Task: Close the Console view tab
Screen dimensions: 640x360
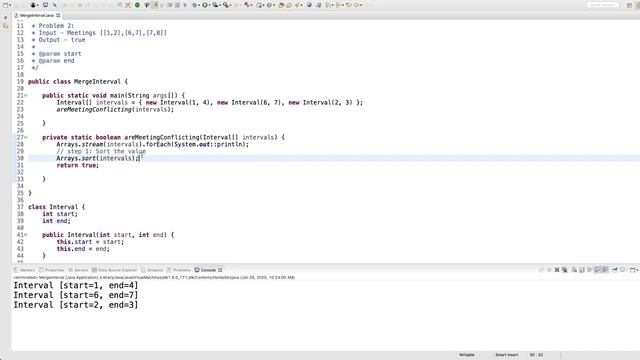Action: coord(220,270)
